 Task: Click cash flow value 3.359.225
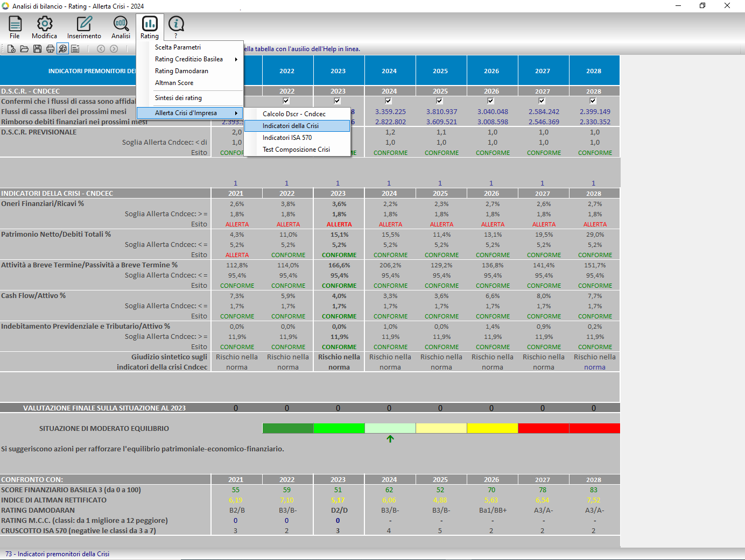point(390,112)
